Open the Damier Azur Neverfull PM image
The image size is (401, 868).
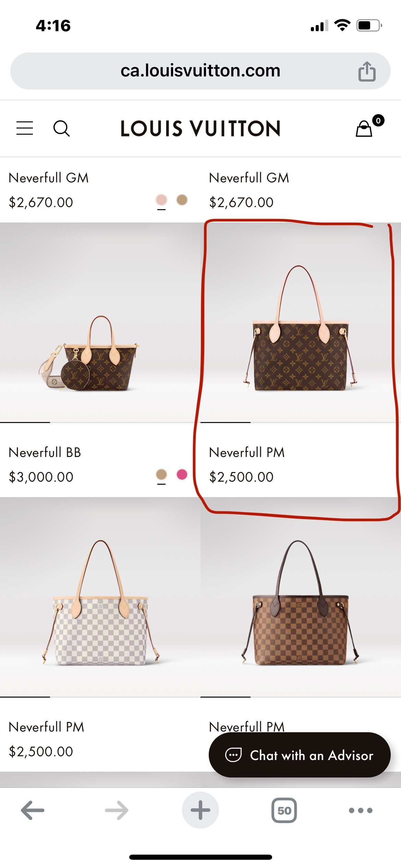pyautogui.click(x=100, y=597)
